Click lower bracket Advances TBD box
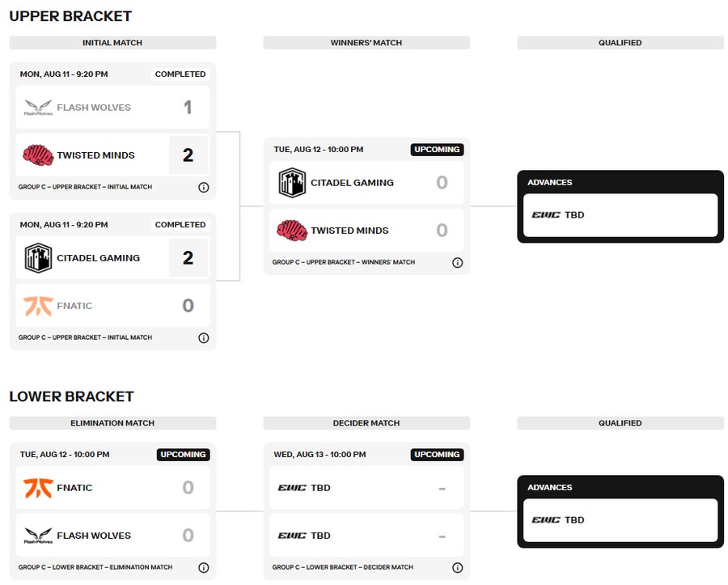The image size is (728, 585). (620, 520)
